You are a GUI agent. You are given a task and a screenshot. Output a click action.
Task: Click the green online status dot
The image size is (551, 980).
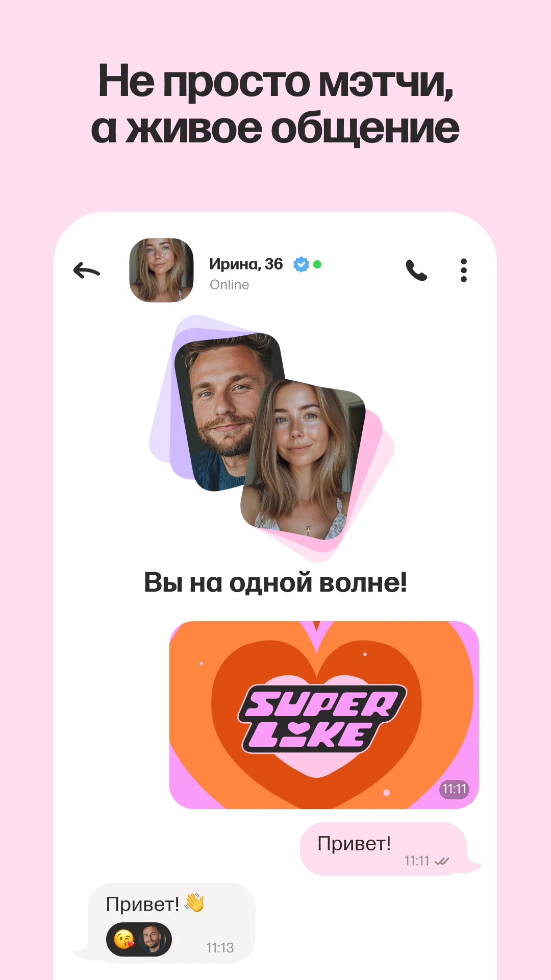click(317, 264)
